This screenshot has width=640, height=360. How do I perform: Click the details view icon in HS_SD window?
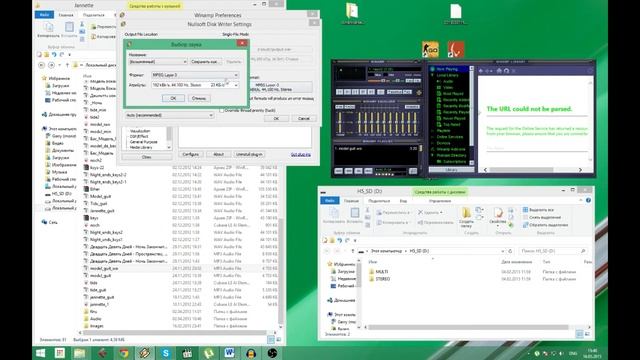(580, 334)
